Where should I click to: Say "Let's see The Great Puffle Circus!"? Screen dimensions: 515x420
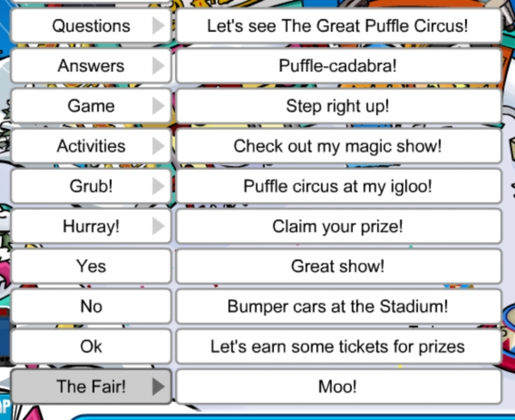pyautogui.click(x=337, y=26)
